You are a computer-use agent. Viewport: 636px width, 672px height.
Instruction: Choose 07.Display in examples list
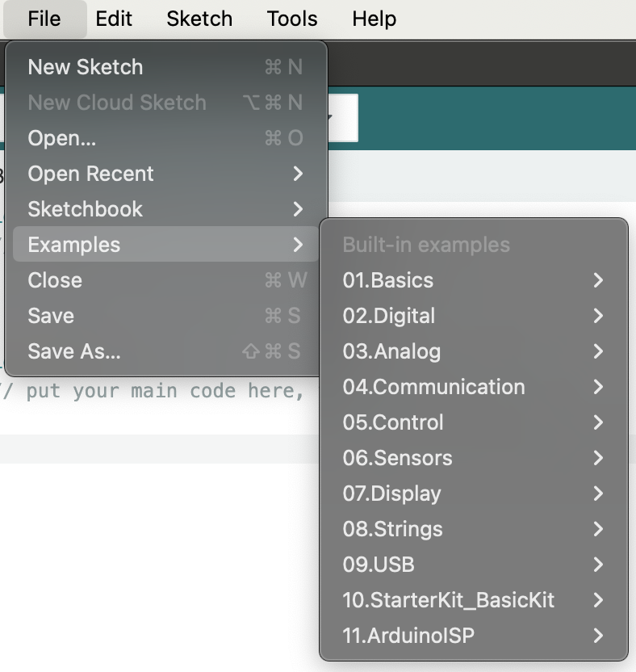[x=473, y=493]
